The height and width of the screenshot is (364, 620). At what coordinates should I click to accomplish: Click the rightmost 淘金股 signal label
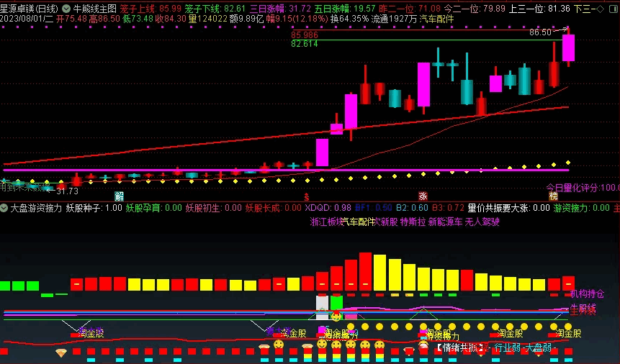click(x=568, y=334)
